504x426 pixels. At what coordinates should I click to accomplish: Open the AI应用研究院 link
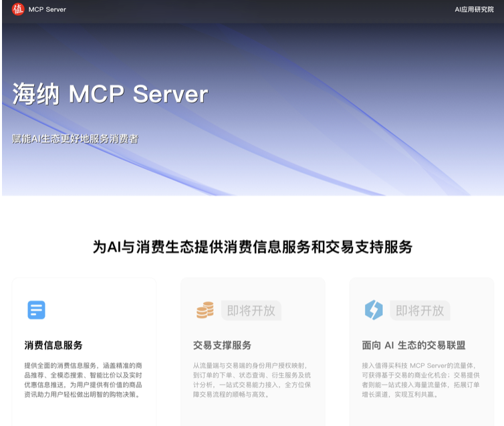[474, 9]
